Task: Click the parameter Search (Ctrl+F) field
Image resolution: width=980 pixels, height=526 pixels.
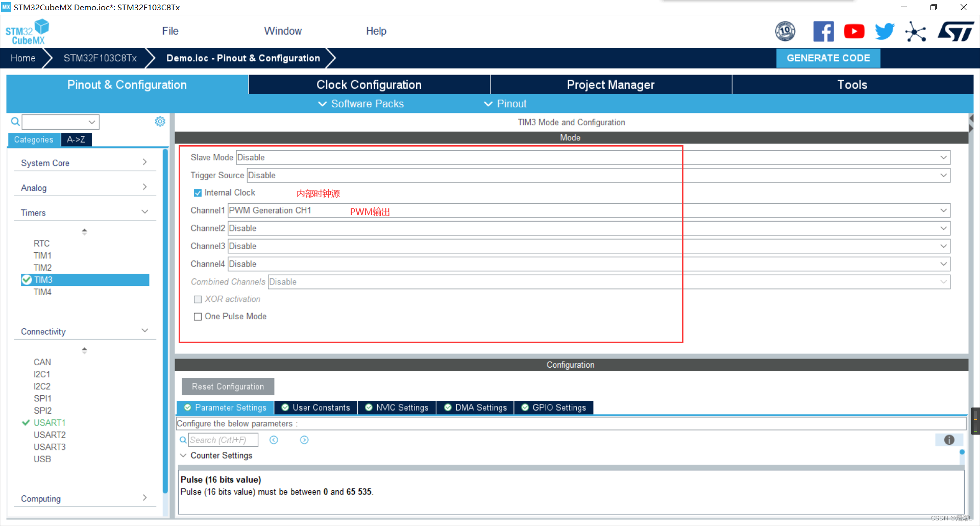Action: click(223, 440)
